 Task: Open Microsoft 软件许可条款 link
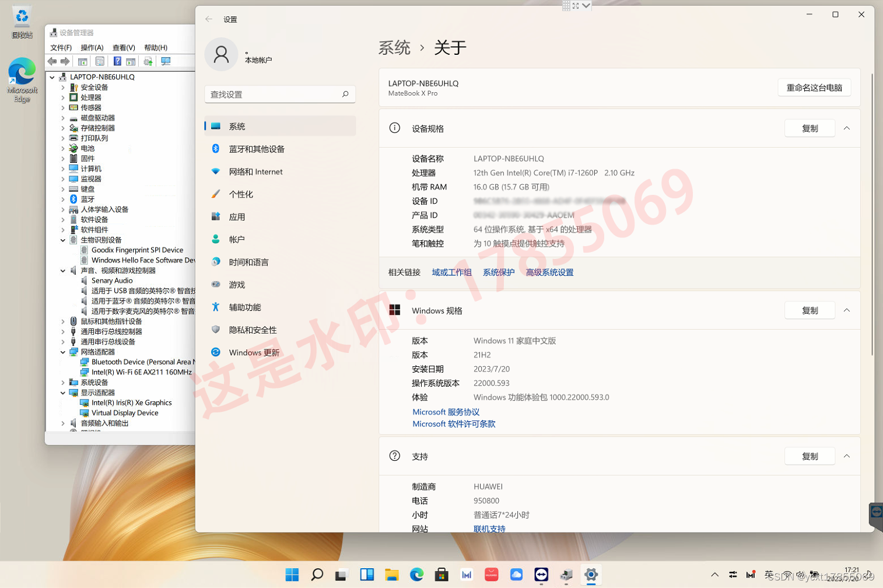[x=454, y=424]
